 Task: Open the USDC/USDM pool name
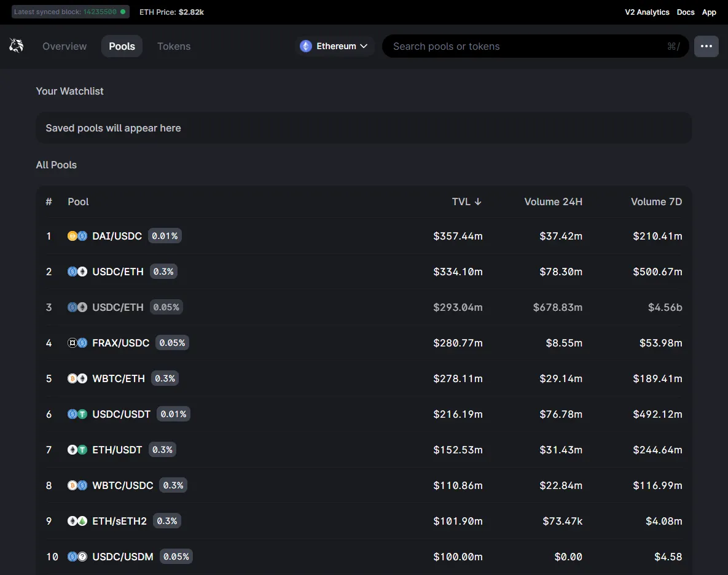coord(123,557)
